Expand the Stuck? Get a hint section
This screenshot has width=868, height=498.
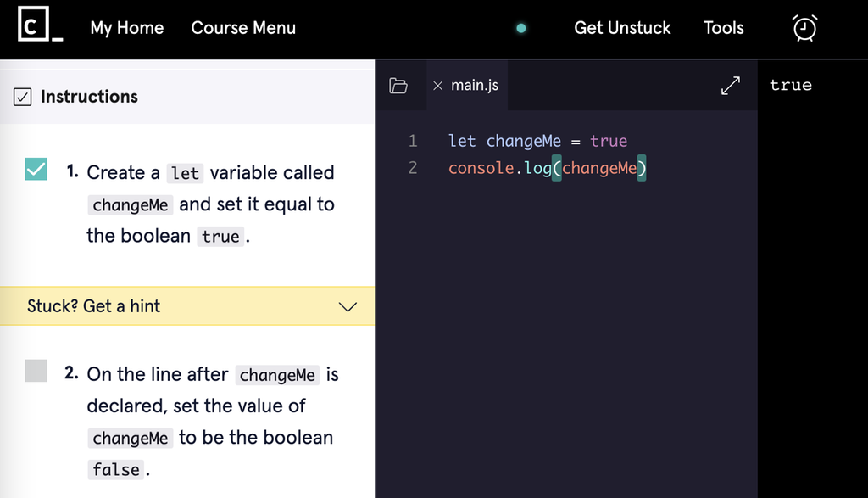[x=186, y=306]
